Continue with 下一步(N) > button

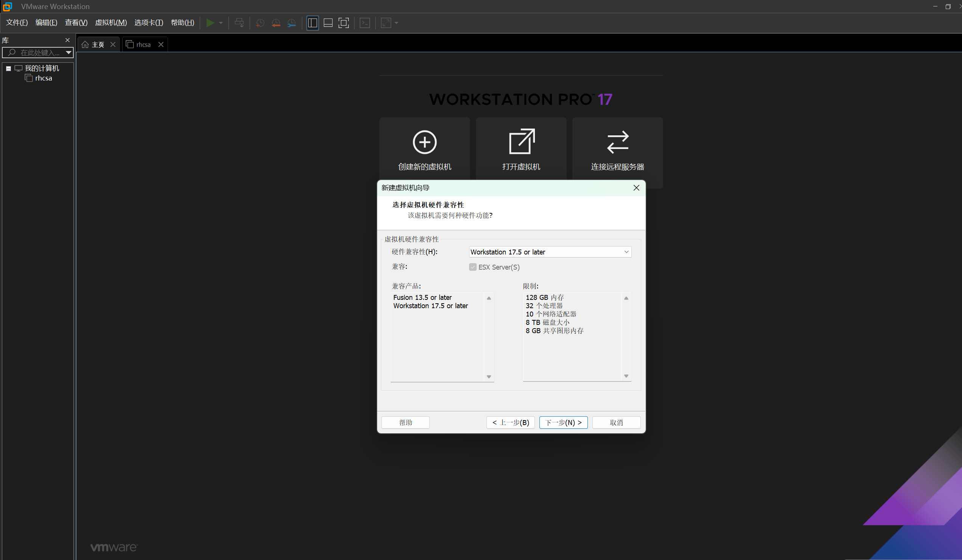point(563,422)
